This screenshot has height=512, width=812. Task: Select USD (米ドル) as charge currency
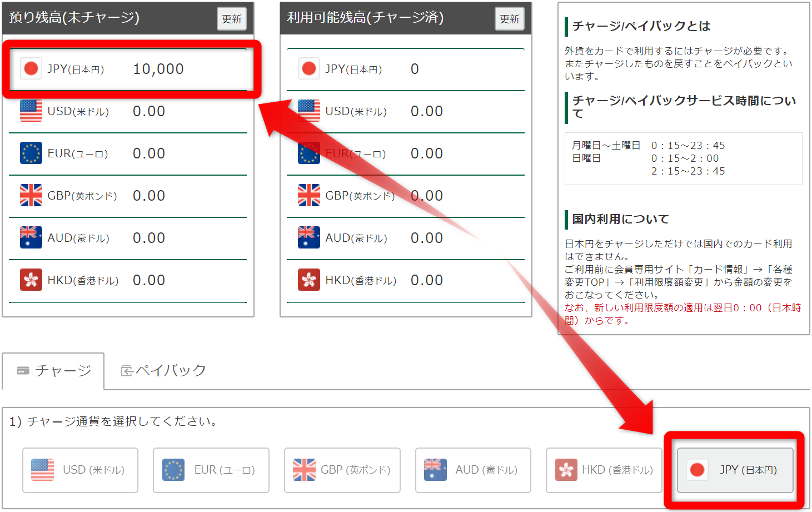point(80,470)
